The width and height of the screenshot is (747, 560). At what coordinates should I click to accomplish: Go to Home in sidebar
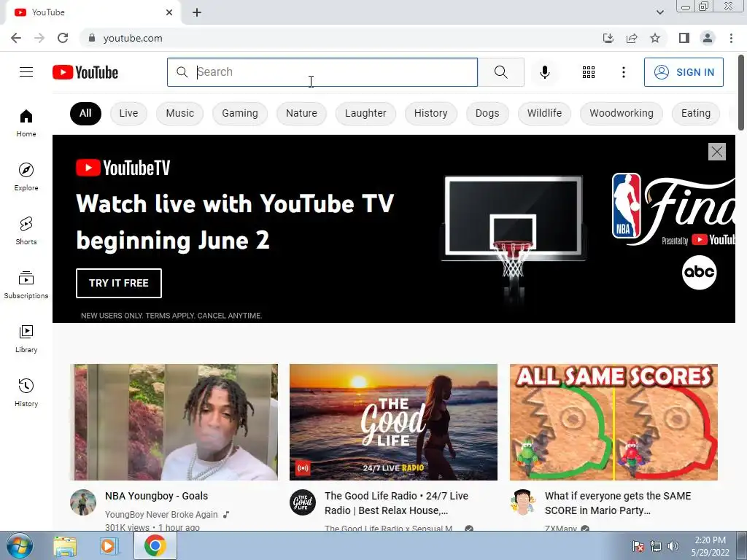pos(26,122)
